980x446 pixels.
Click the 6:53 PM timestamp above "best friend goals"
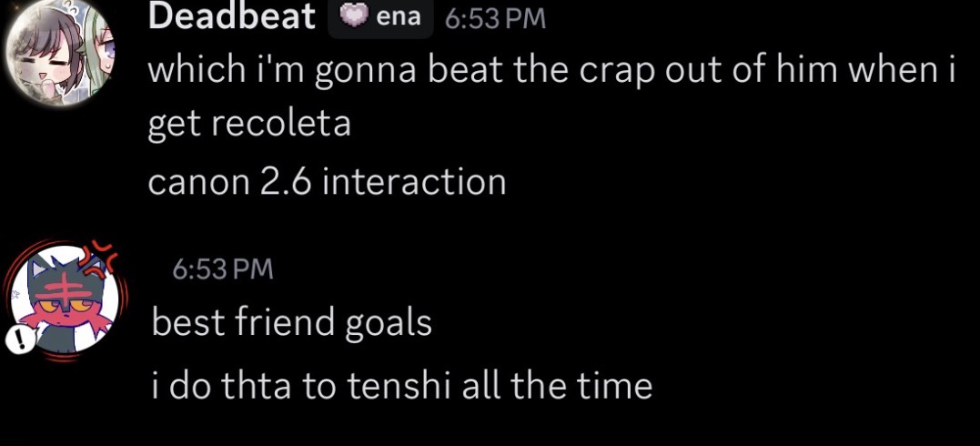223,269
